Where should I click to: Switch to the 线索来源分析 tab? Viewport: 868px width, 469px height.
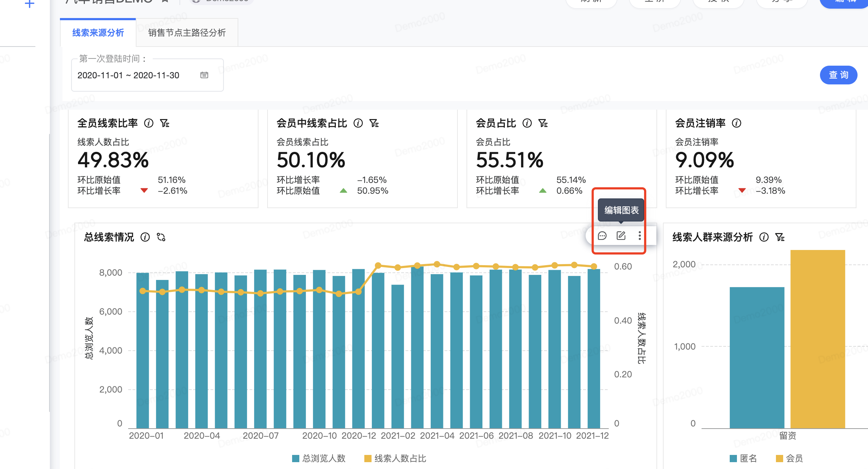(98, 33)
